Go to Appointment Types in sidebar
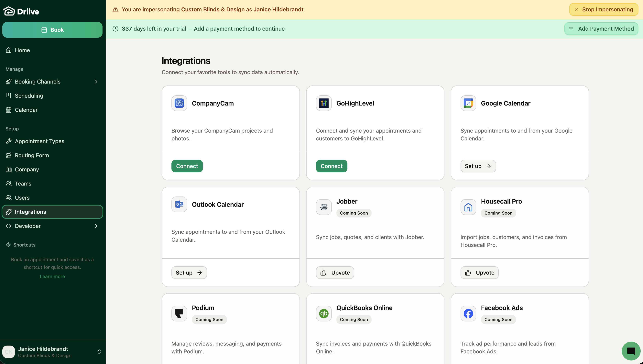The image size is (643, 364). coord(39,141)
